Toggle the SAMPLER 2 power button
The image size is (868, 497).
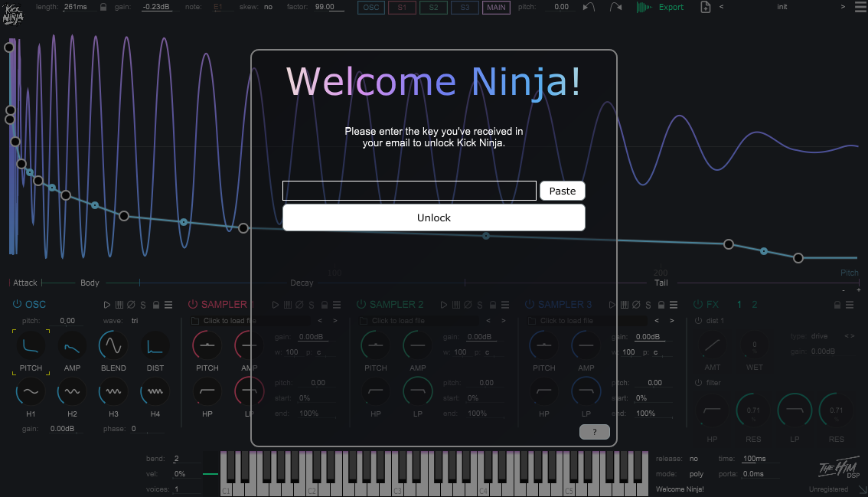click(x=361, y=303)
